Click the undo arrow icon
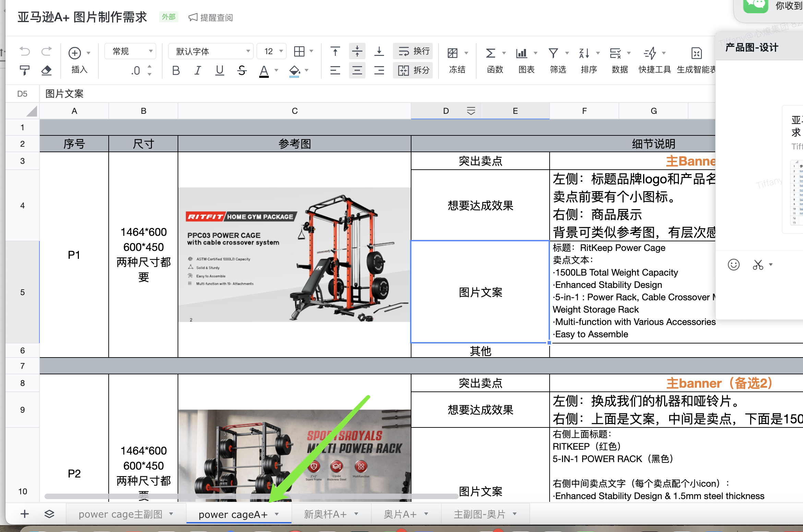The image size is (803, 532). (x=25, y=52)
